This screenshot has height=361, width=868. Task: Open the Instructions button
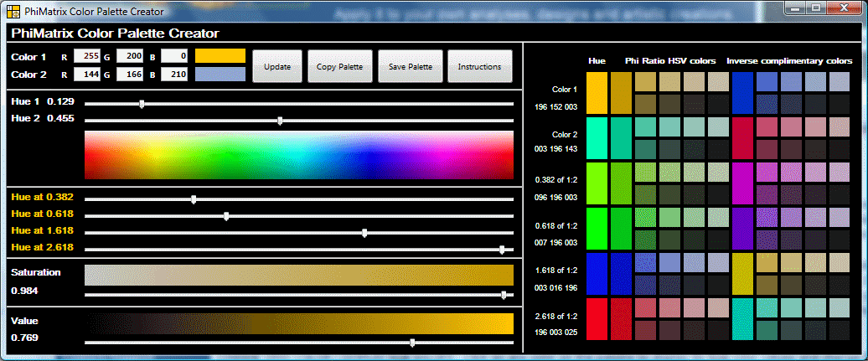[x=479, y=66]
